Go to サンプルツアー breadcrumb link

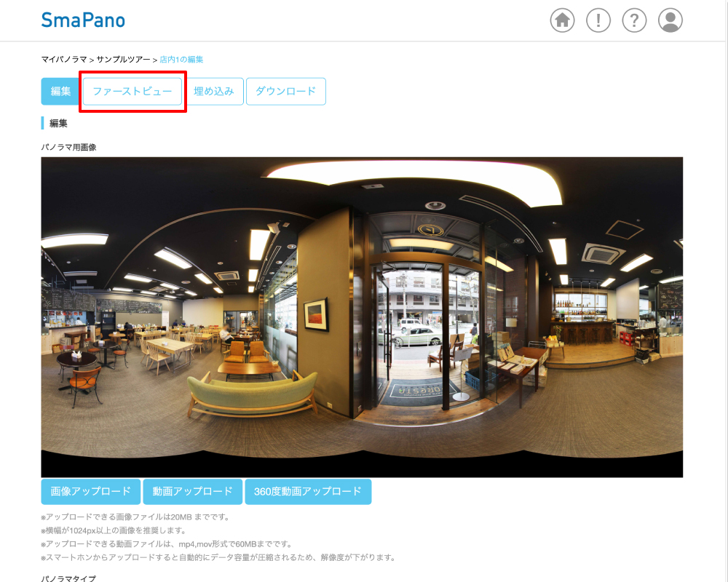[123, 59]
